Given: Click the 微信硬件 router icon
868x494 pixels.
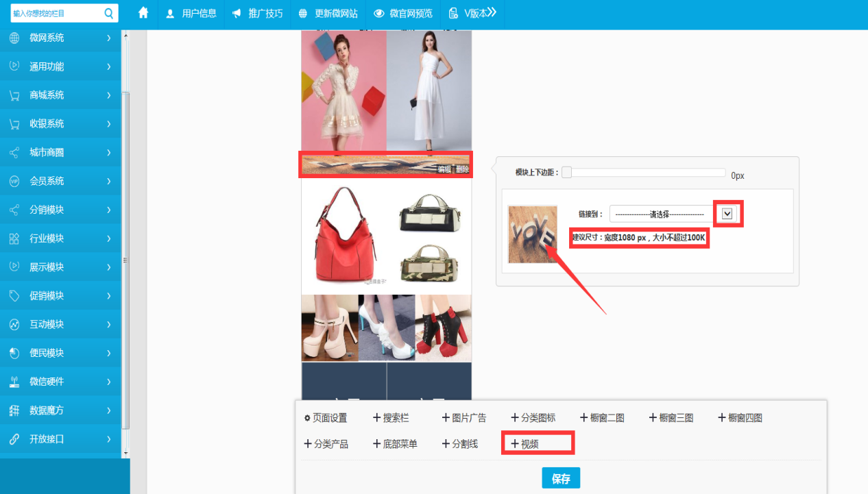Looking at the screenshot, I should tap(14, 382).
